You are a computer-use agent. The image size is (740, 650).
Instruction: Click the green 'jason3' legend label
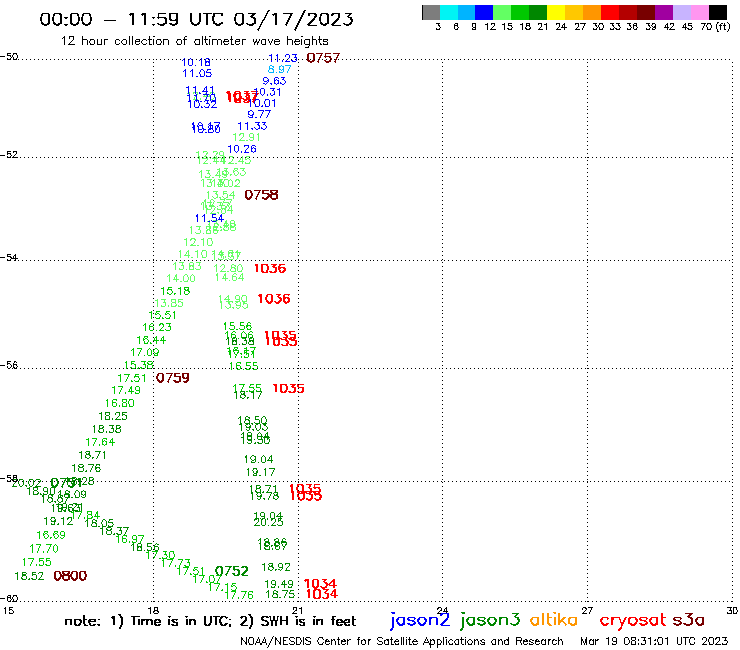click(x=490, y=620)
